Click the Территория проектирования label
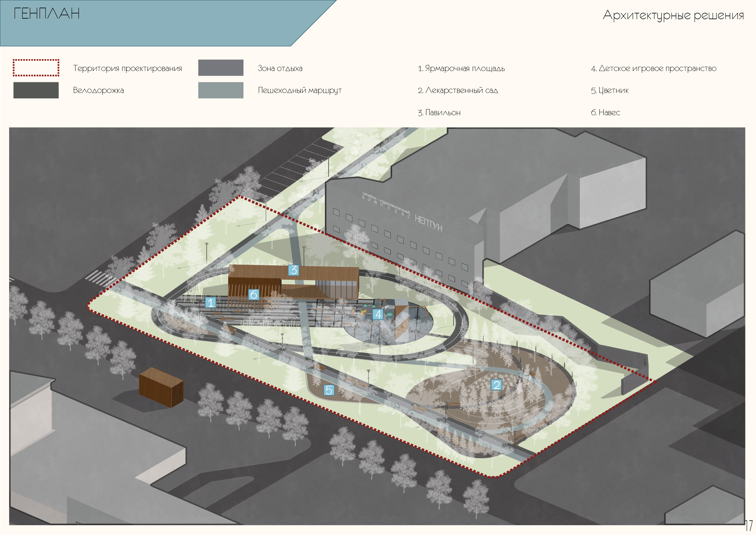The height and width of the screenshot is (535, 756). tap(127, 69)
